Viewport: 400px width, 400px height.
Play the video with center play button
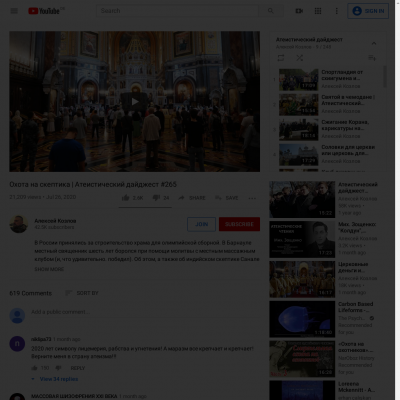pos(135,101)
